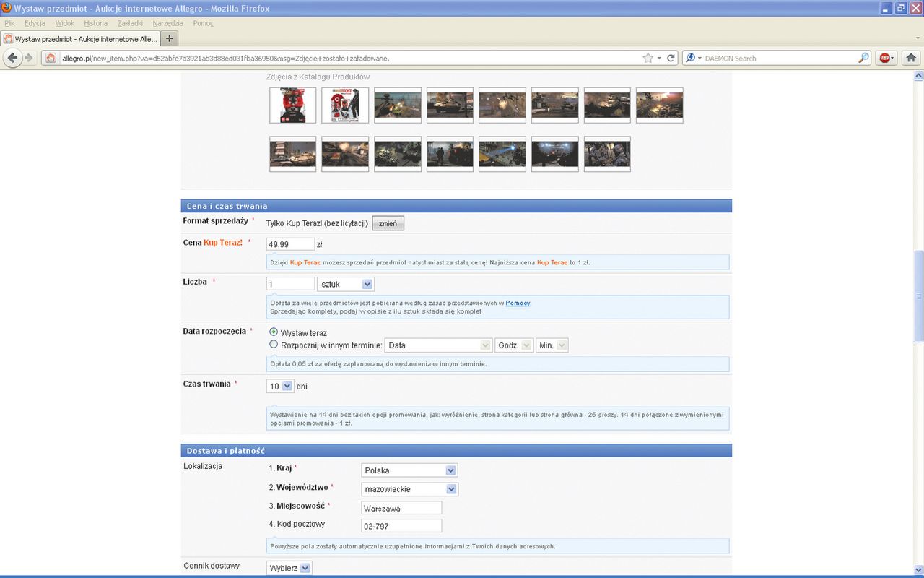924x578 pixels.
Task: Follow the 'Pomocy' help link
Action: click(x=518, y=303)
